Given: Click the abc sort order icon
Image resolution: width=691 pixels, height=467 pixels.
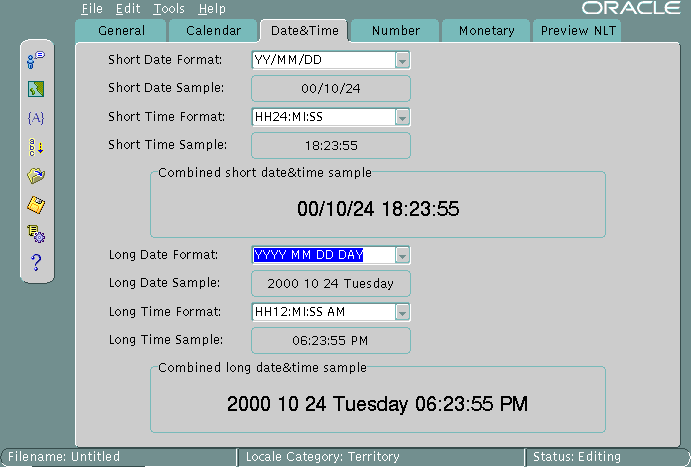Looking at the screenshot, I should [x=36, y=147].
